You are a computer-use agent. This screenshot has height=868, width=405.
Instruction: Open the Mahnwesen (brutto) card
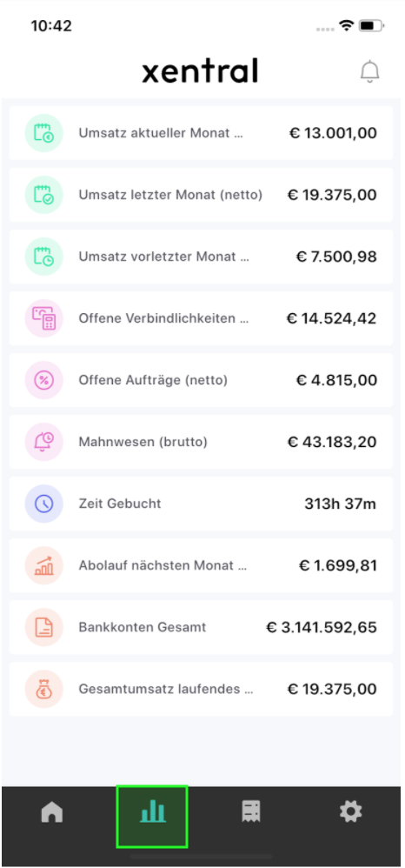coord(202,443)
